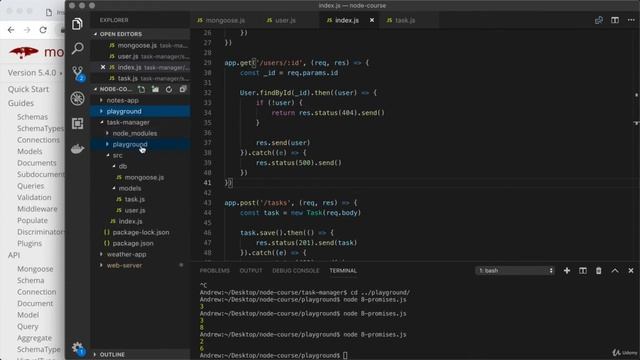Open the bash terminal selector dropdown

click(515, 271)
